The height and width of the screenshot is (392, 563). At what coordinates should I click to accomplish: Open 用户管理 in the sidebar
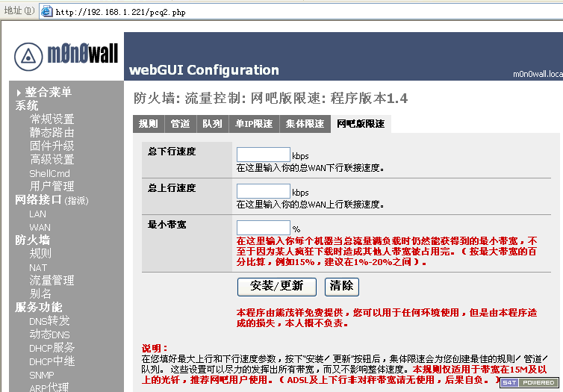[52, 186]
